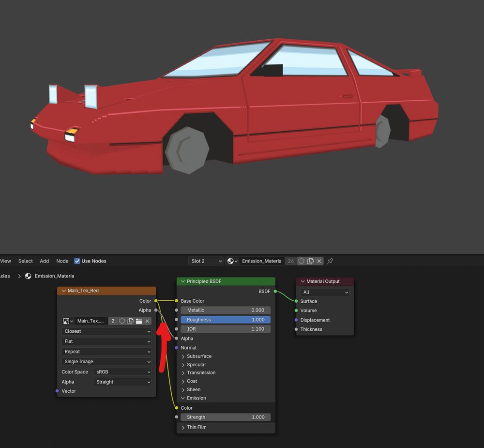Click the Volume input socket

tap(296, 310)
